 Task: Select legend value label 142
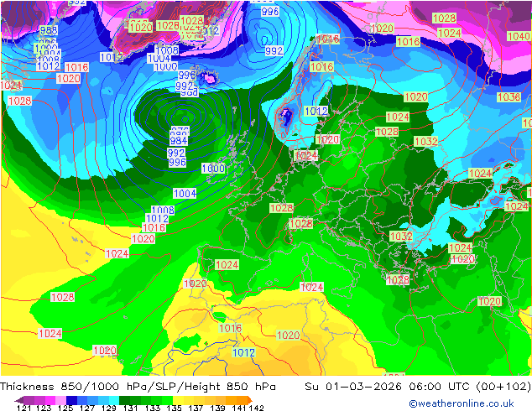coord(257,408)
